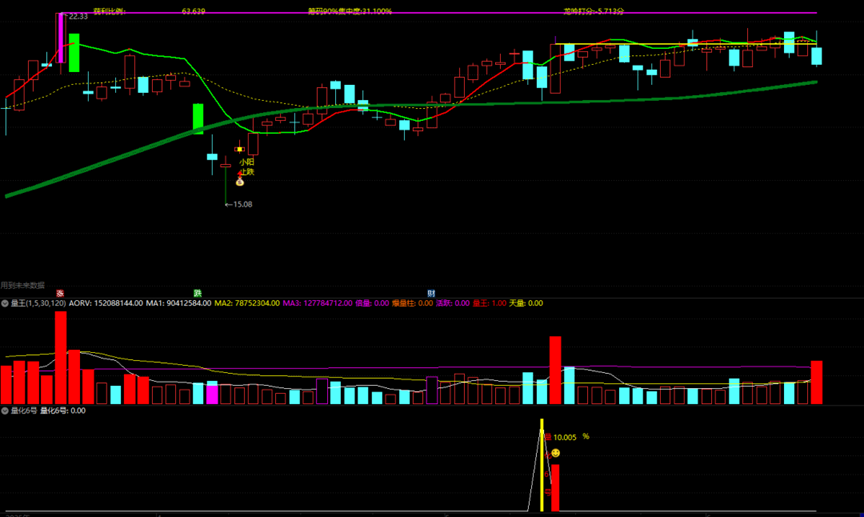Collapse the 量王 indicator panel circle toggle

tap(4, 303)
